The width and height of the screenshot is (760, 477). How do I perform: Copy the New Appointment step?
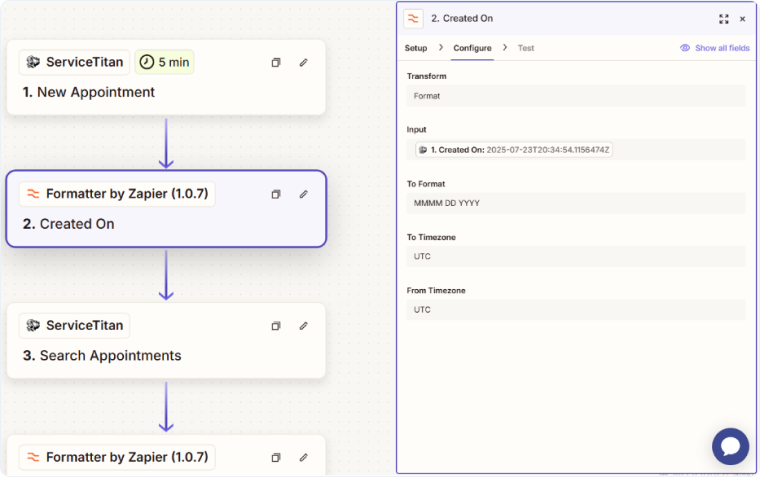(x=276, y=63)
